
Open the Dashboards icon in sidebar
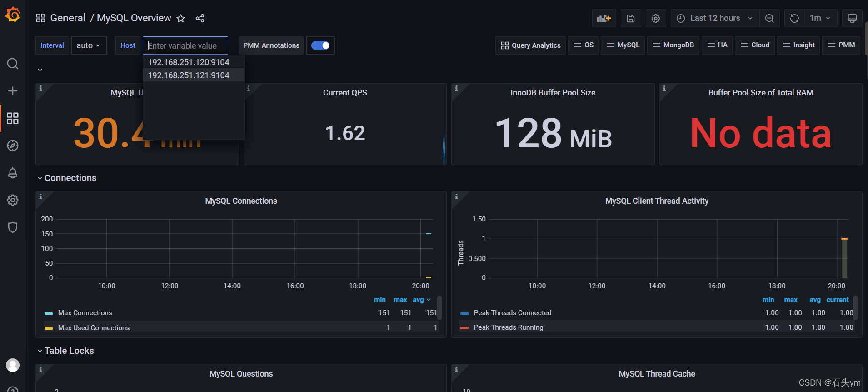point(13,118)
